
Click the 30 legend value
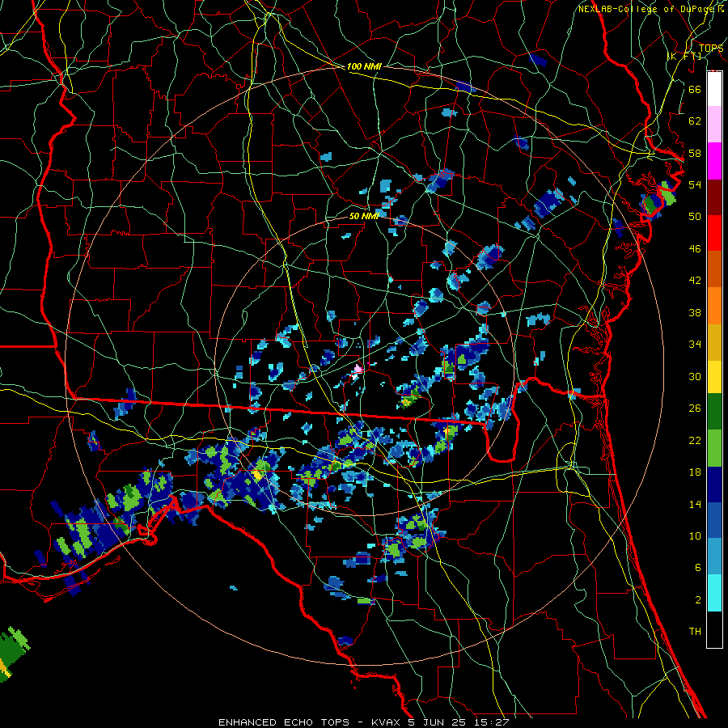point(695,376)
